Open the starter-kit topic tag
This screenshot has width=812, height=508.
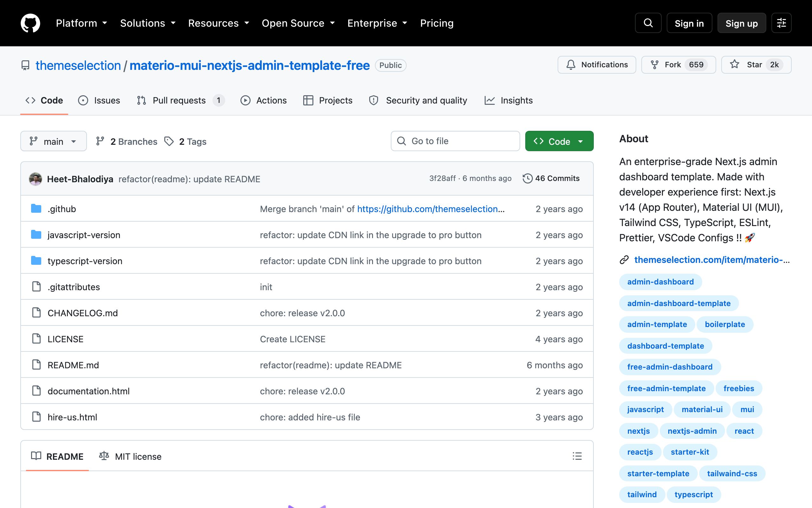690,452
